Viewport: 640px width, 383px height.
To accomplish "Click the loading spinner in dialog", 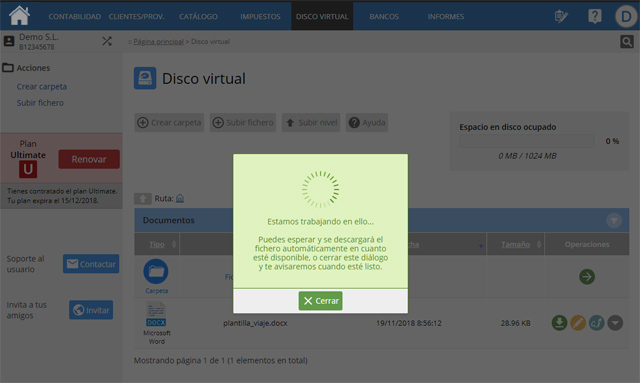I will (320, 189).
